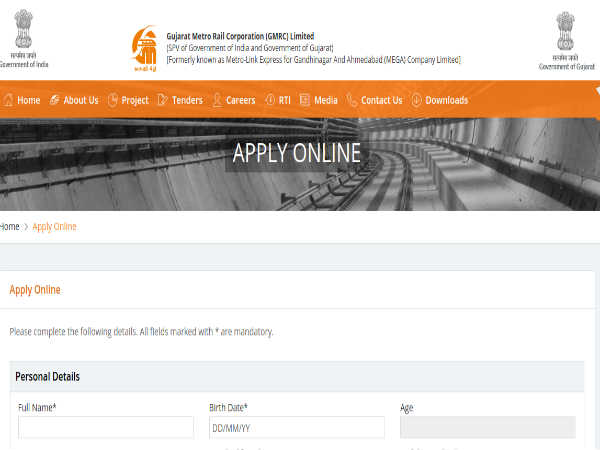
Task: Click the Downloads icon in navbar
Action: (x=417, y=100)
